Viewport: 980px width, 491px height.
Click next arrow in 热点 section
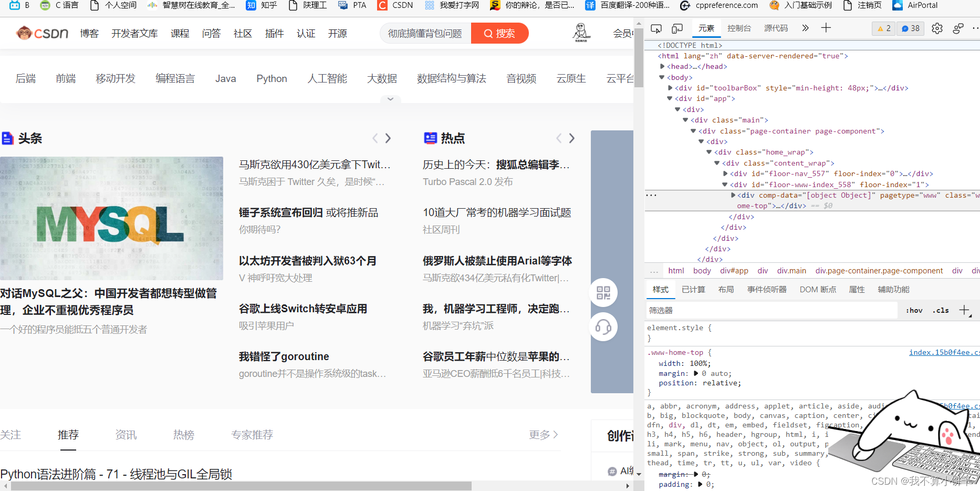pos(572,138)
